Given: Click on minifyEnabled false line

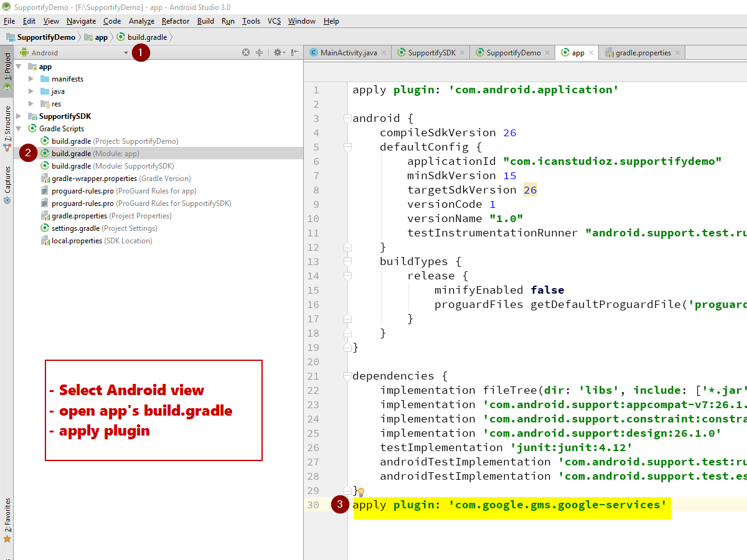Looking at the screenshot, I should pos(499,290).
